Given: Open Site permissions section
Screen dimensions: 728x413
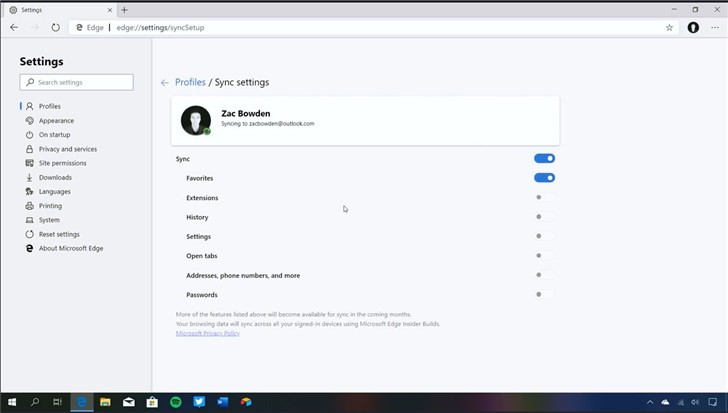Looking at the screenshot, I should (x=56, y=163).
